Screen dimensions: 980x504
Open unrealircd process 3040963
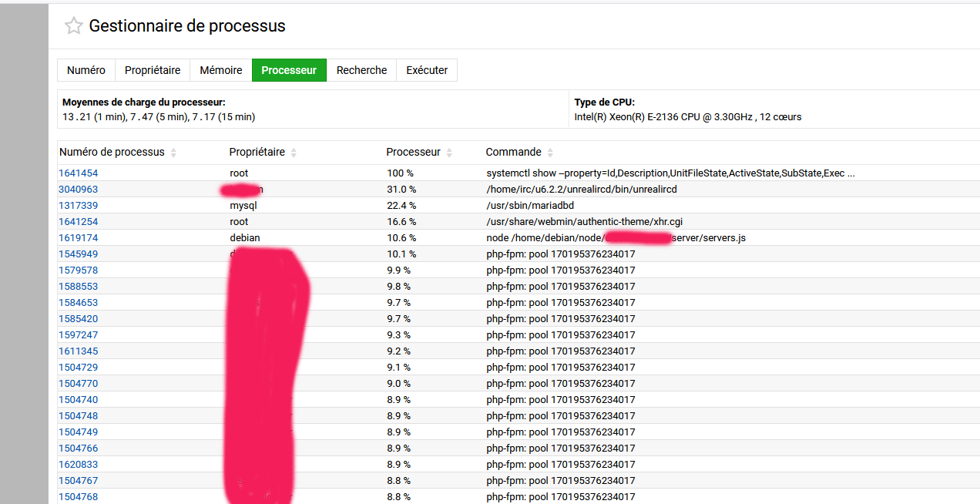tap(79, 190)
